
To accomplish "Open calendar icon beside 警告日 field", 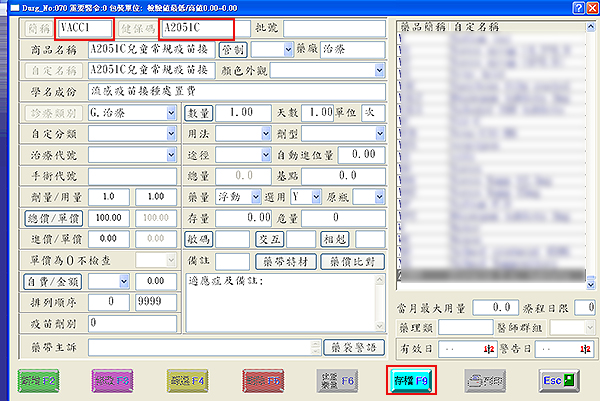I will pos(584,347).
